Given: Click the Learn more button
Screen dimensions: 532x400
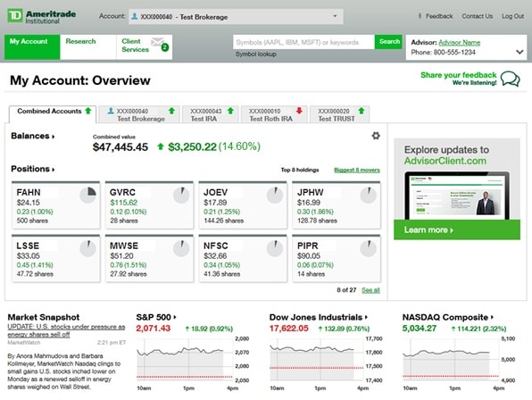Looking at the screenshot, I should point(457,229).
